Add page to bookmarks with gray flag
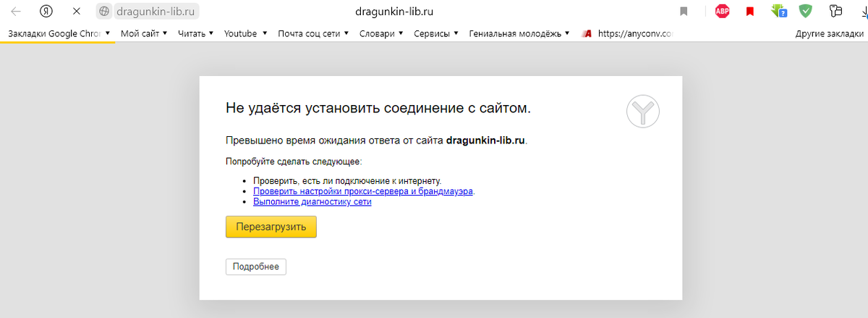Viewport: 868px width, 318px height. [684, 12]
